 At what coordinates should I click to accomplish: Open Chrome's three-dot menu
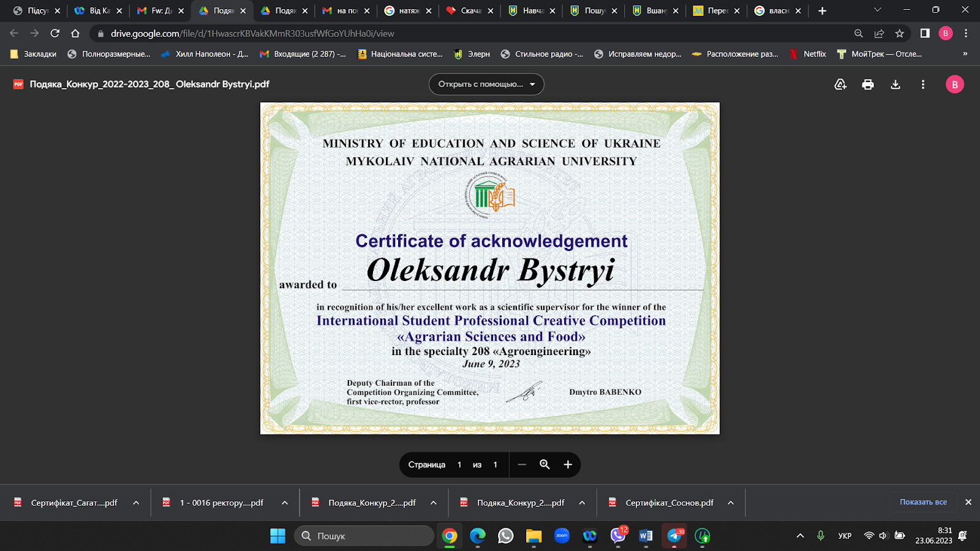pyautogui.click(x=966, y=34)
